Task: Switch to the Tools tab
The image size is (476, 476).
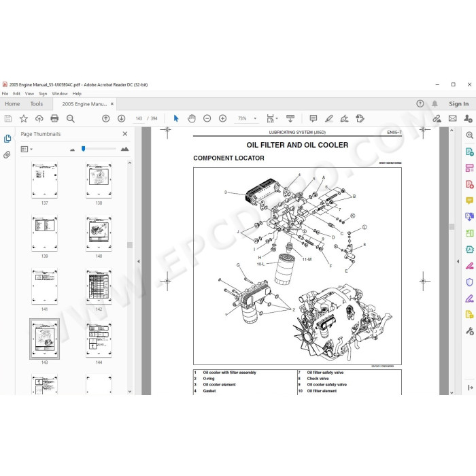Action: [x=37, y=104]
